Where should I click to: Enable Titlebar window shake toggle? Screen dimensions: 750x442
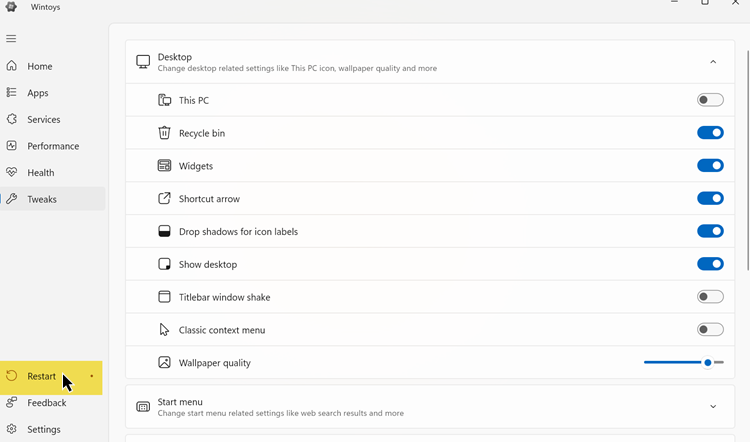710,297
